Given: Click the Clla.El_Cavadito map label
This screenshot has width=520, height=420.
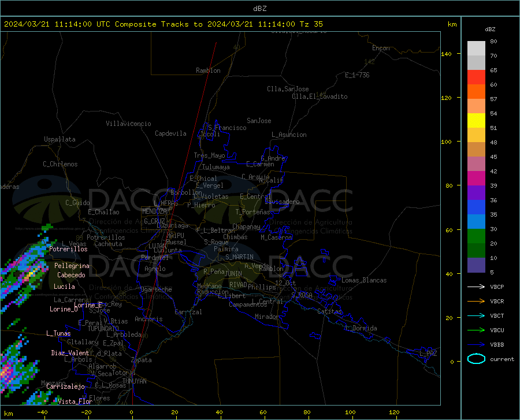Looking at the screenshot, I should 320,96.
